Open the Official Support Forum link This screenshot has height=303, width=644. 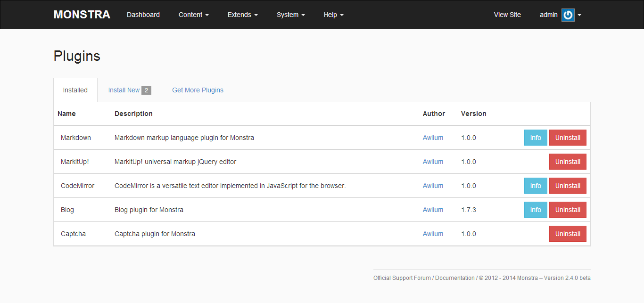402,278
